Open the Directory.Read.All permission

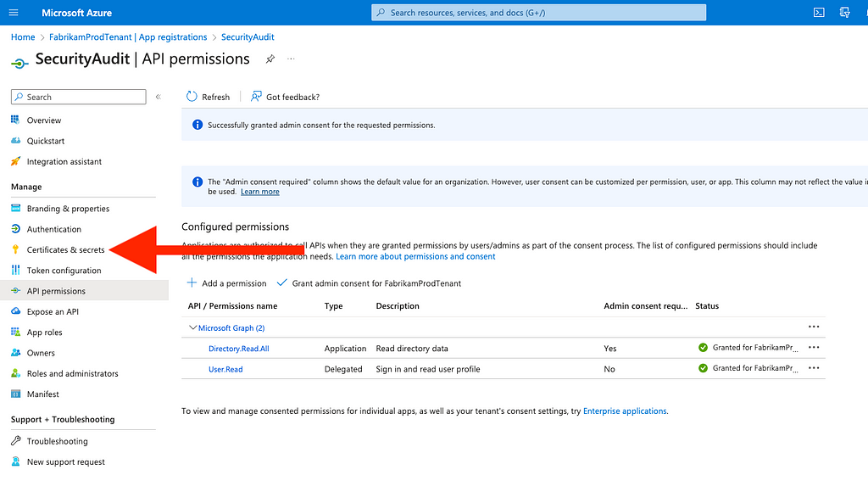[239, 349]
